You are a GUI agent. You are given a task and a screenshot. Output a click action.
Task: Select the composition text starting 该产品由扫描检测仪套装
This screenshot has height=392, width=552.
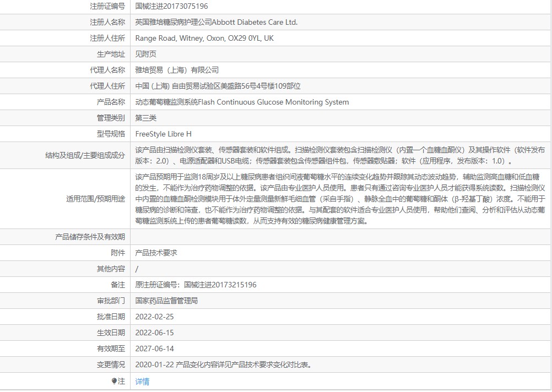point(340,155)
